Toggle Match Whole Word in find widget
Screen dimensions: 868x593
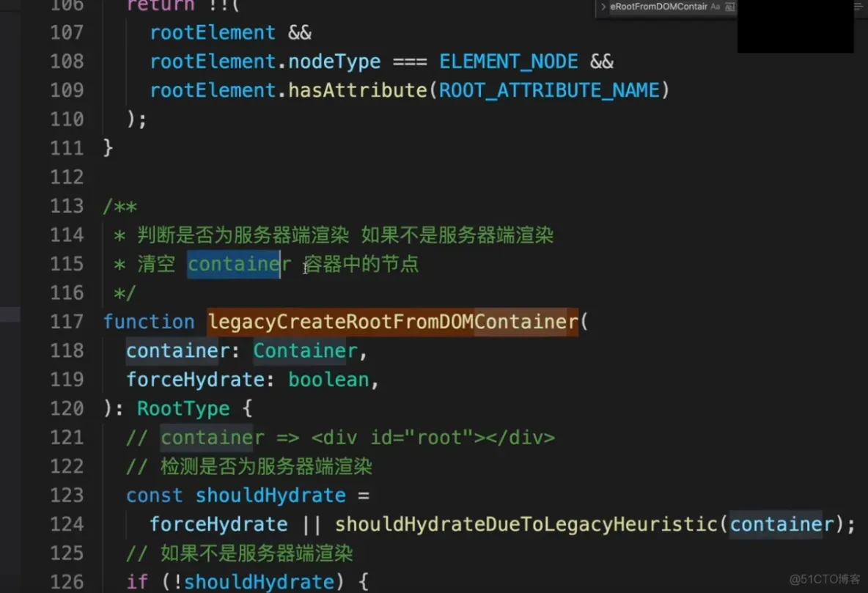(x=729, y=7)
